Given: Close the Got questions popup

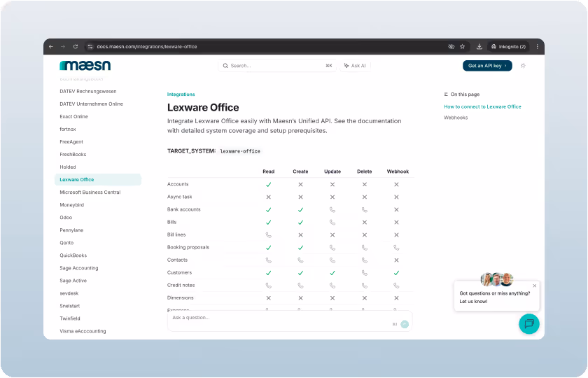Looking at the screenshot, I should tap(534, 286).
